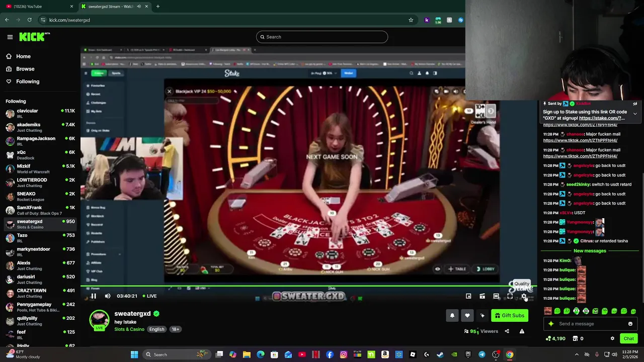
Task: Click the Slots & Casino category link
Action: [x=129, y=329]
